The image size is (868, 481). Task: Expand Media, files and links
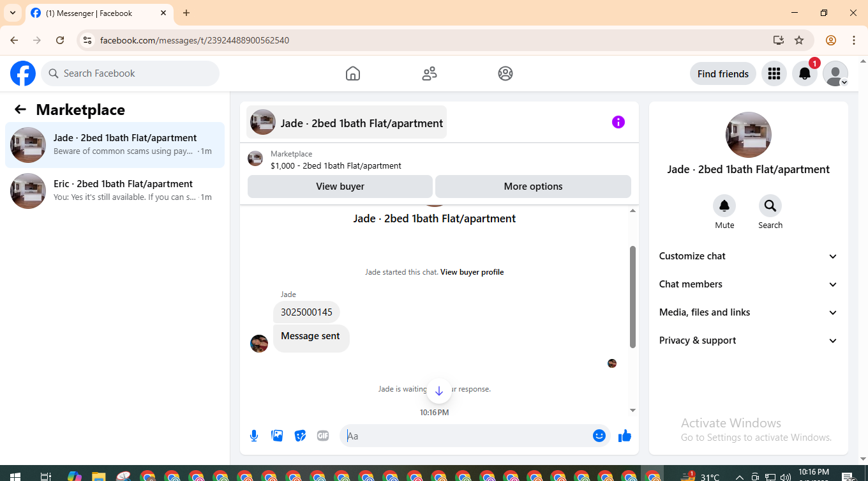[x=748, y=312]
